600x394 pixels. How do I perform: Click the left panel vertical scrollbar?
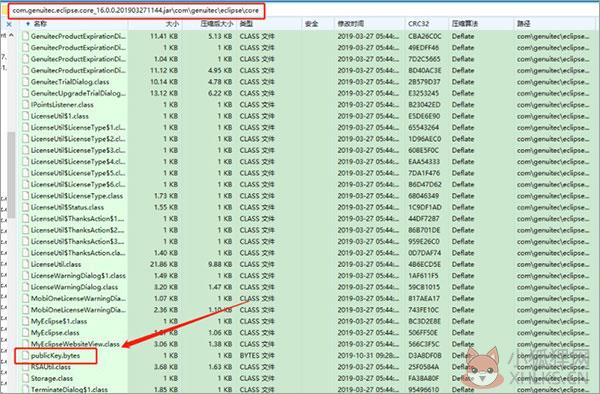[x=11, y=175]
